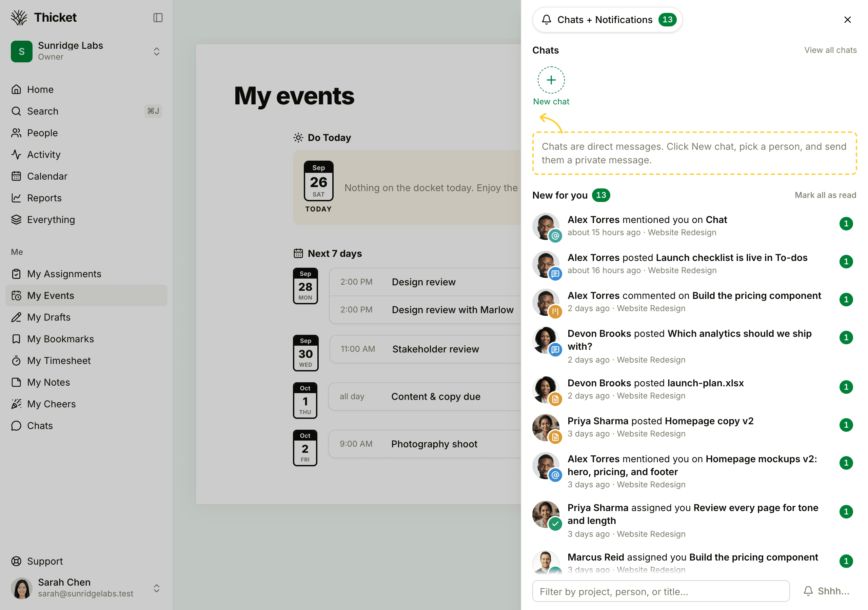The height and width of the screenshot is (610, 868).
Task: Click Next 7 days heading
Action: coord(335,253)
